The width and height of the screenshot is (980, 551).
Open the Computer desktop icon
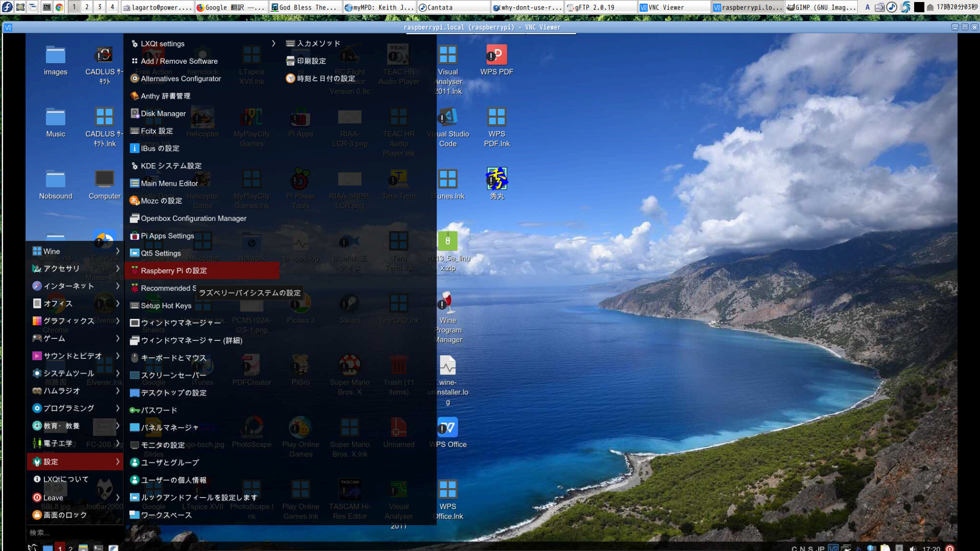(105, 180)
